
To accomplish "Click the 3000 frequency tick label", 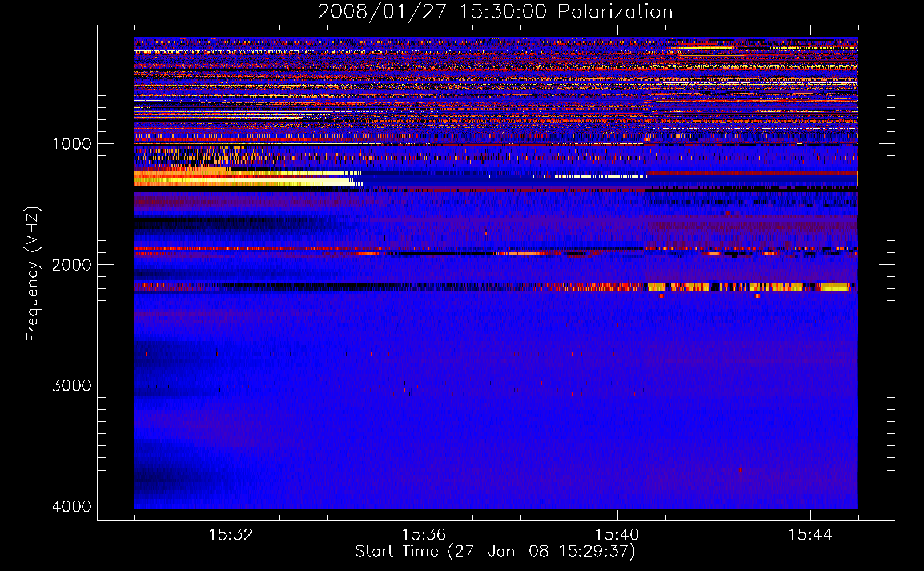I will (72, 385).
